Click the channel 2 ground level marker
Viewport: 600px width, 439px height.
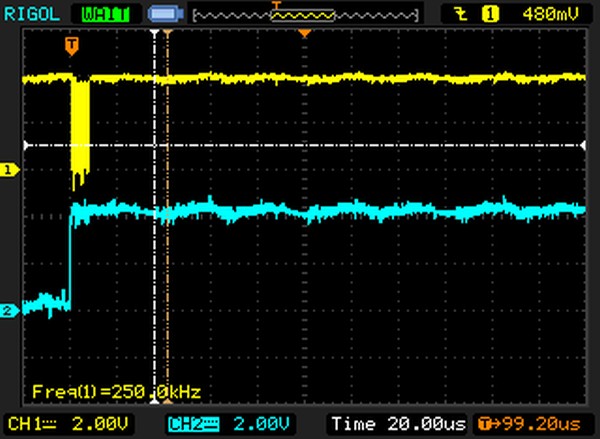pos(10,311)
